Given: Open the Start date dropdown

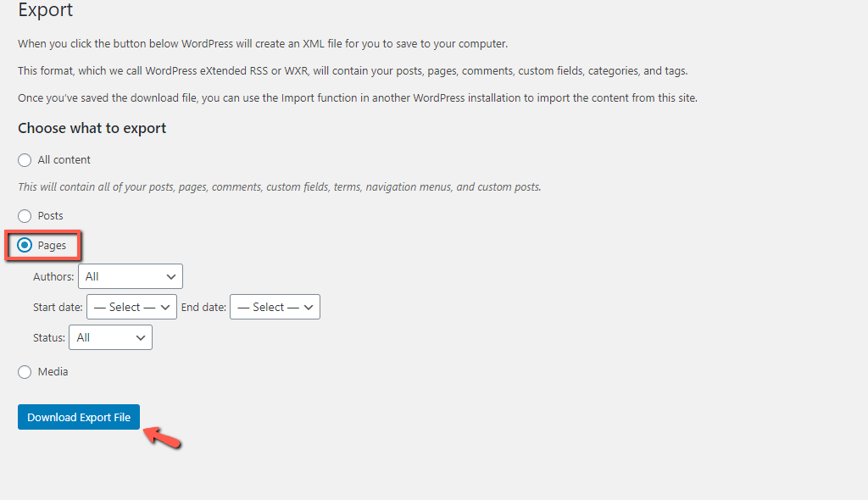Looking at the screenshot, I should (131, 307).
